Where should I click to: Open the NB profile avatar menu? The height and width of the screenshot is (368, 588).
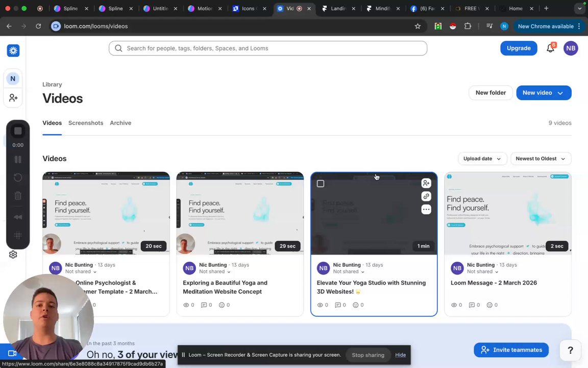click(570, 48)
